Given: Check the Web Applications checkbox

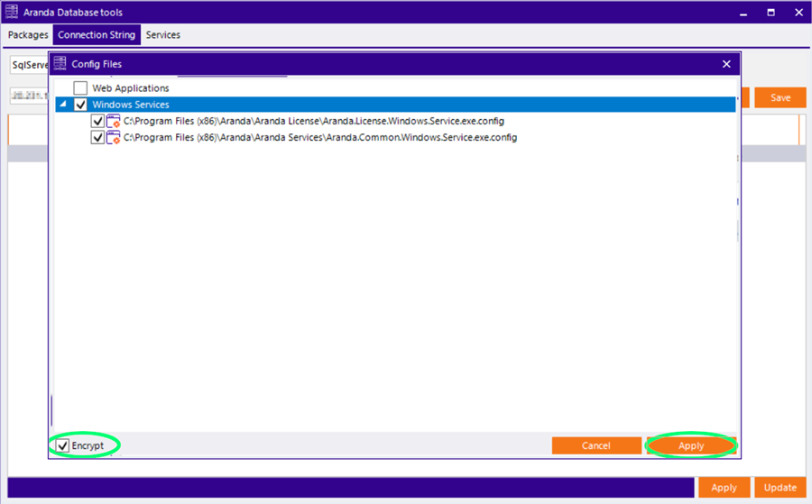Looking at the screenshot, I should 80,88.
